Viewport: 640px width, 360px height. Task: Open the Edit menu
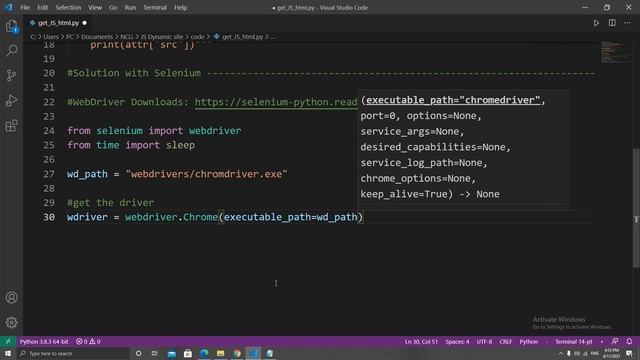42,7
